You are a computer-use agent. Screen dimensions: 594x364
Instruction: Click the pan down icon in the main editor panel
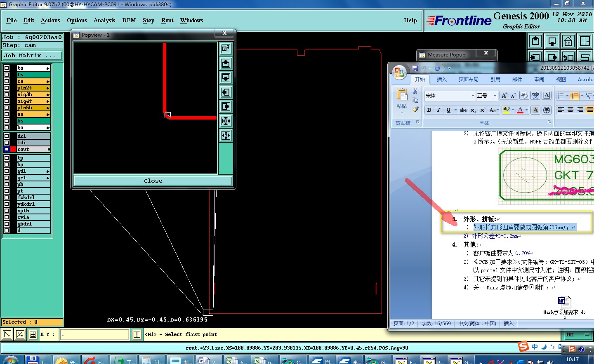(552, 41)
